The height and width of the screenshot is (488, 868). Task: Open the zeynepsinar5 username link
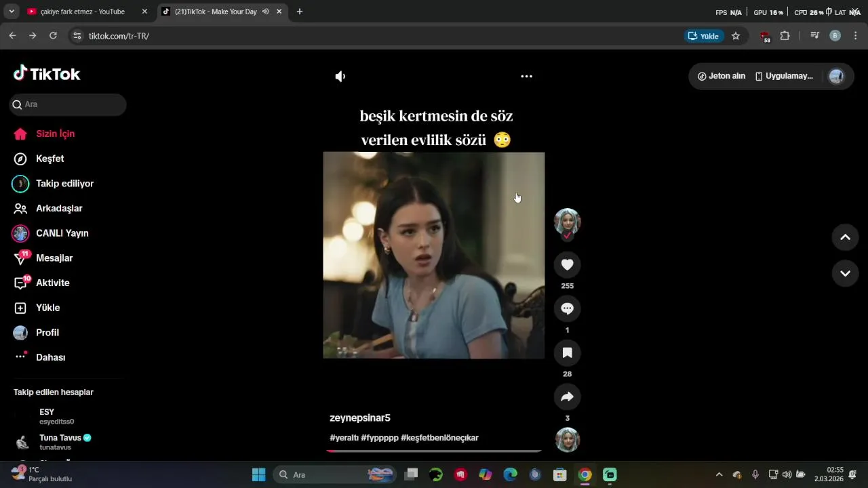pos(360,418)
